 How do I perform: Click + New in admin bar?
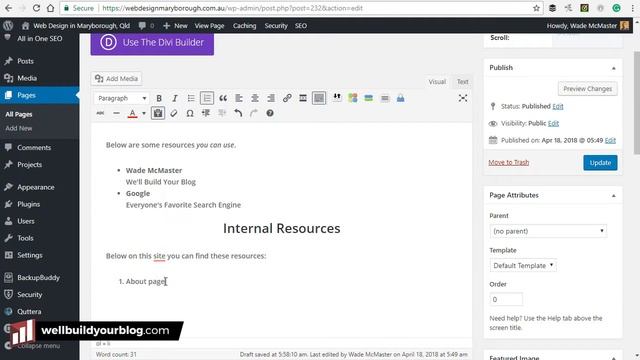pos(175,26)
